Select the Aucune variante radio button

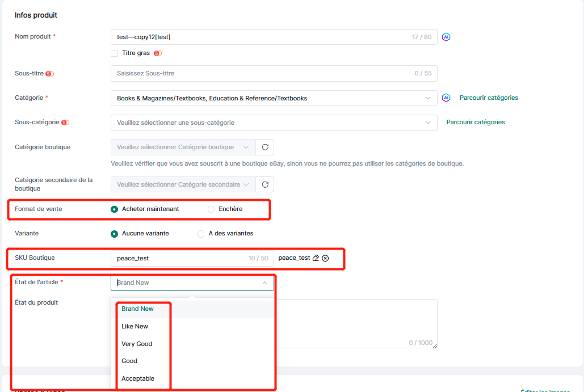tap(115, 234)
